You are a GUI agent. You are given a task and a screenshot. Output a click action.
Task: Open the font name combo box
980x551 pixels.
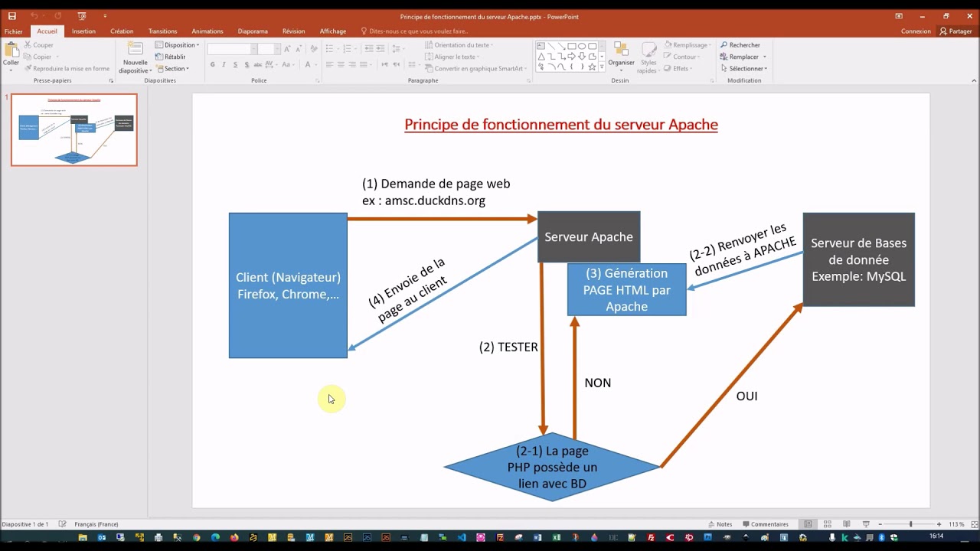230,49
